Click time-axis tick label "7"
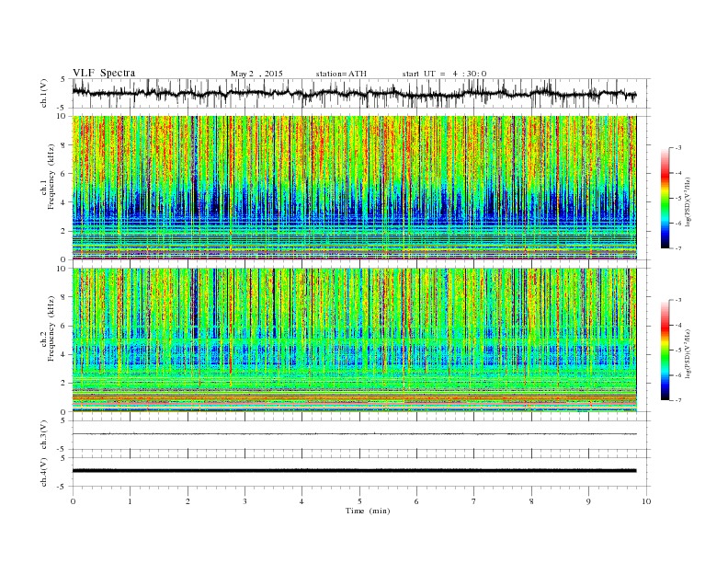The height and width of the screenshot is (563, 728). [474, 501]
